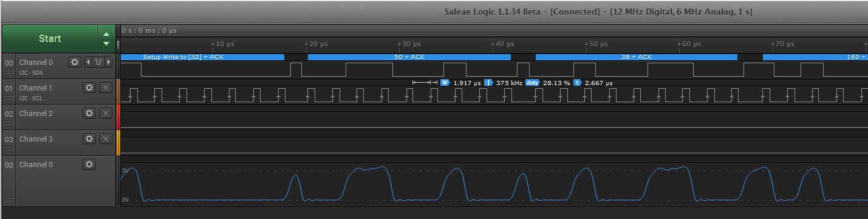Set trigger mode on Channel 0
The height and width of the screenshot is (219, 868).
98,62
